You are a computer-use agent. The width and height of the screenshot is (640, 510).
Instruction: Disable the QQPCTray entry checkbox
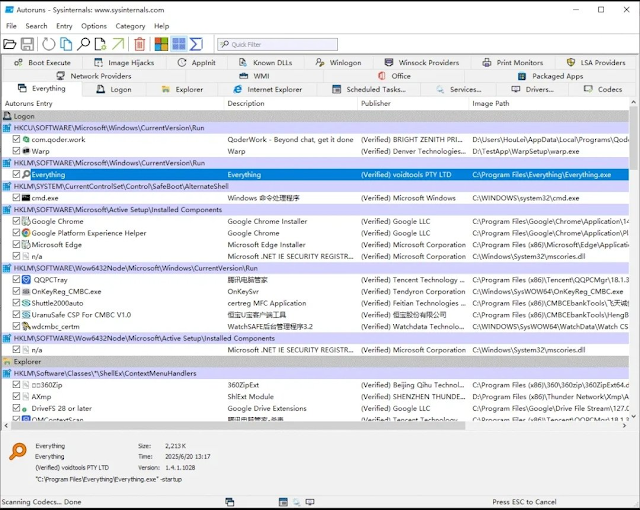point(16,279)
